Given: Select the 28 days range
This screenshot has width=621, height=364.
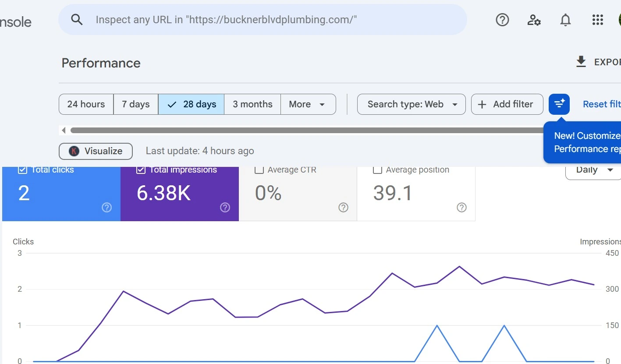Looking at the screenshot, I should [x=191, y=104].
